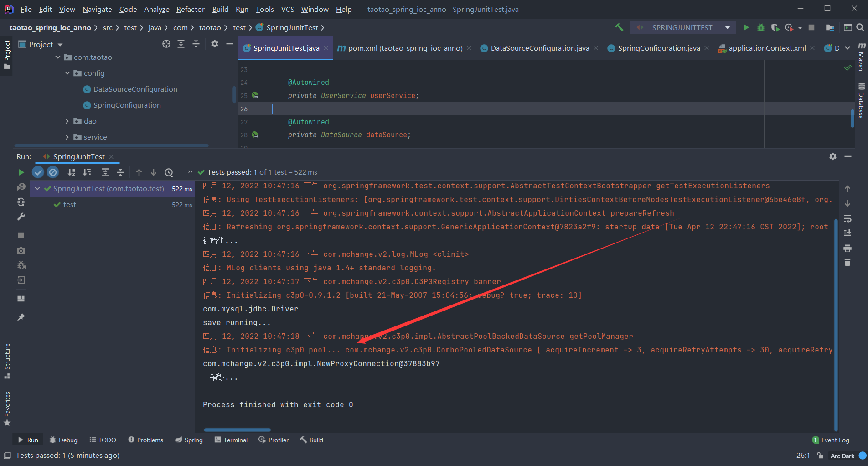Close the SpringJunitTest.java editor tab
The image size is (868, 466).
[326, 48]
